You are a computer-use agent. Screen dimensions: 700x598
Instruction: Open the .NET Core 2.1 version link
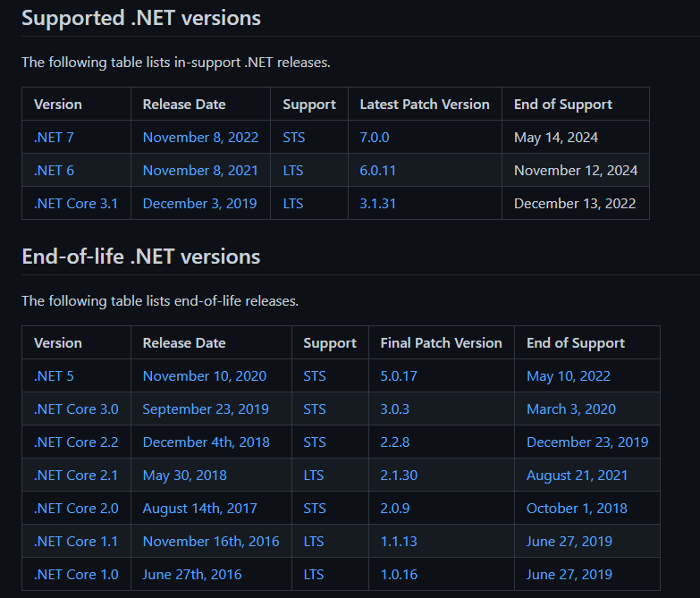75,476
